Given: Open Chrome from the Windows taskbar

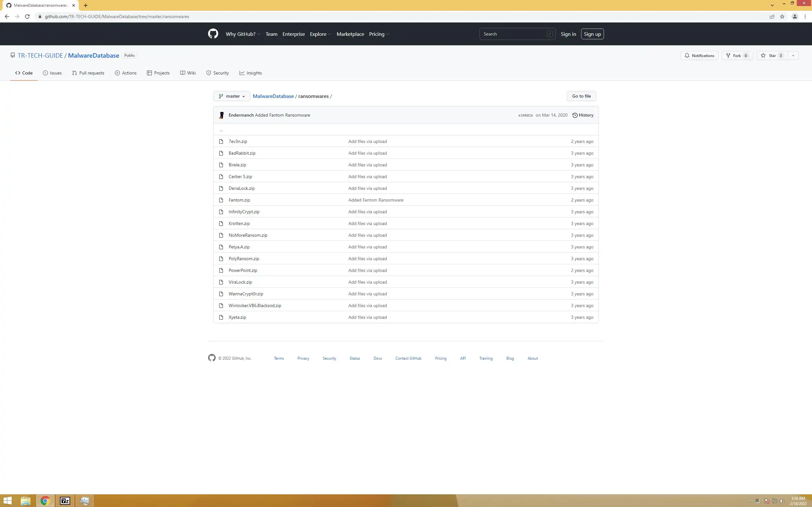Looking at the screenshot, I should tap(45, 501).
